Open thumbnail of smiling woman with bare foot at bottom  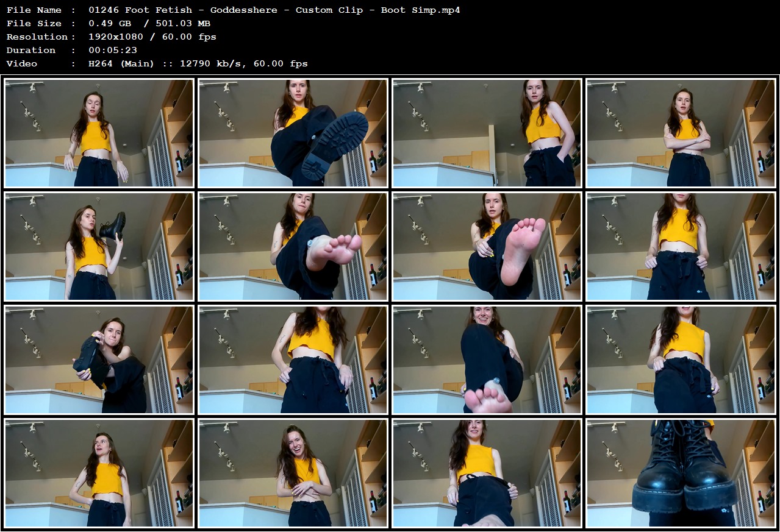[x=487, y=360]
